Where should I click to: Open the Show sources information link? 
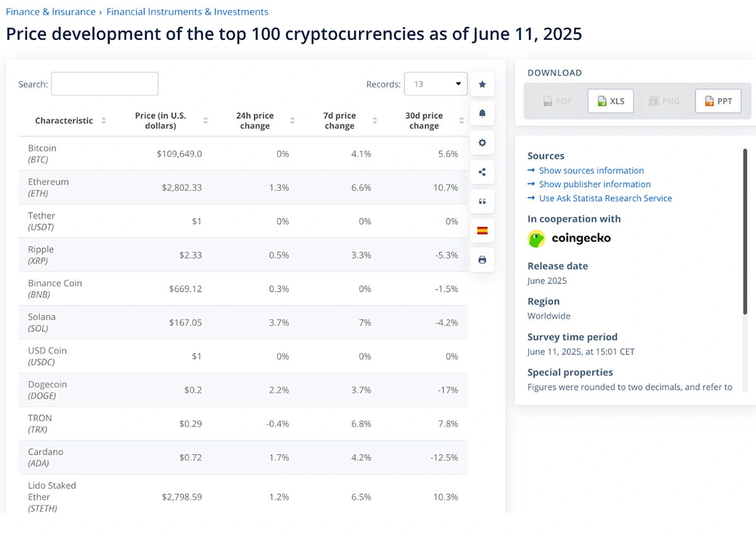click(x=591, y=170)
